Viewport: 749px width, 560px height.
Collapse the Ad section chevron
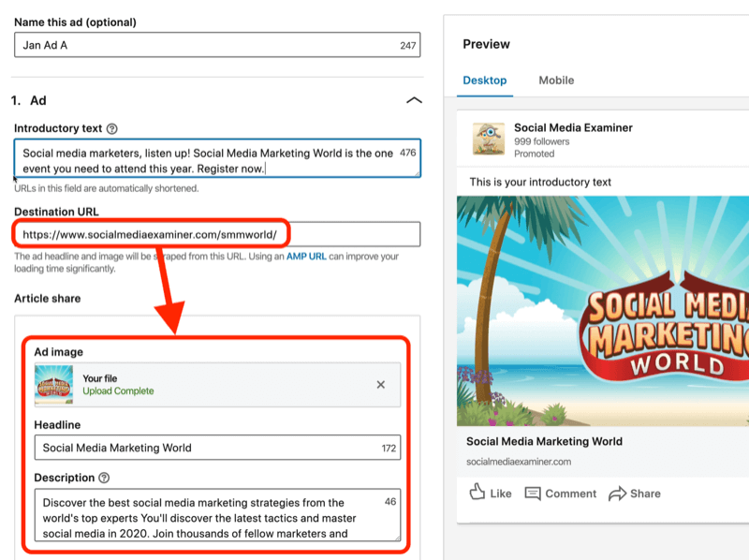pos(414,100)
